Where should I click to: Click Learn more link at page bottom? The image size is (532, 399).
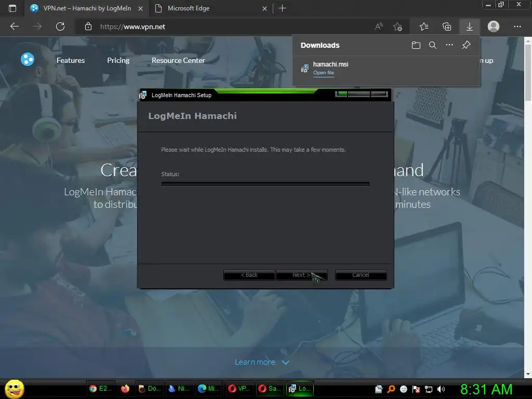tap(255, 362)
